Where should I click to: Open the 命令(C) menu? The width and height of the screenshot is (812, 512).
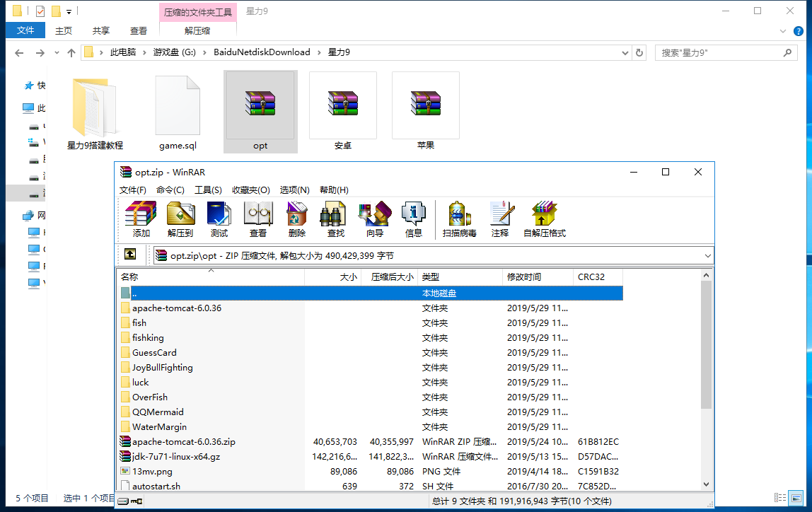[x=170, y=190]
